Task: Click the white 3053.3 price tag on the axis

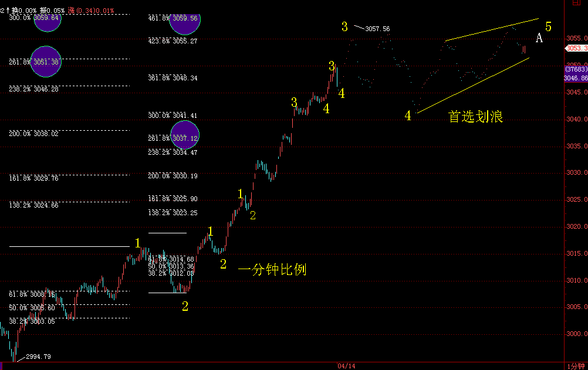Action: pos(576,48)
